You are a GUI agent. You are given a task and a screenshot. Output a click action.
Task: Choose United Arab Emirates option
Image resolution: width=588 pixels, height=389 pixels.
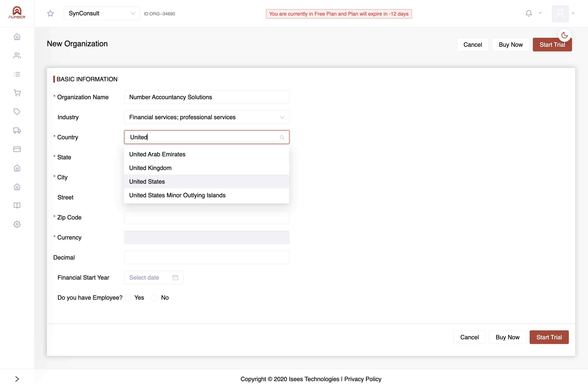[206, 154]
